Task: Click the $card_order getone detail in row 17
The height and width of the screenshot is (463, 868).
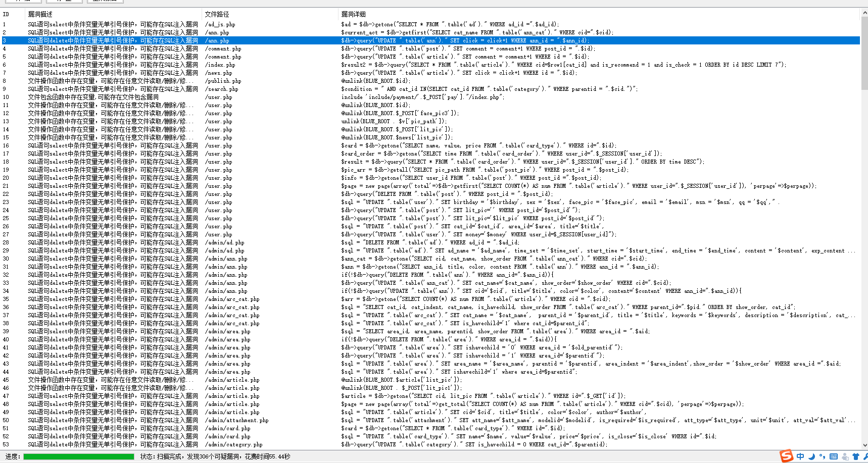Action: coord(501,153)
